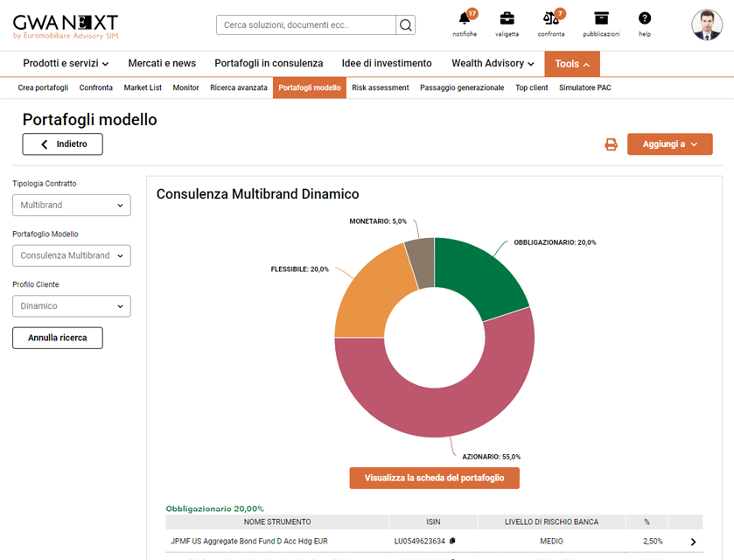Collapse the Tools menu
The height and width of the screenshot is (560, 734).
click(x=572, y=64)
